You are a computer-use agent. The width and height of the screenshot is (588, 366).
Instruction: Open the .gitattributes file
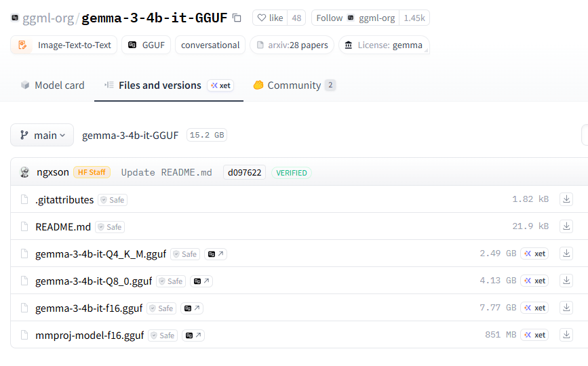point(64,200)
